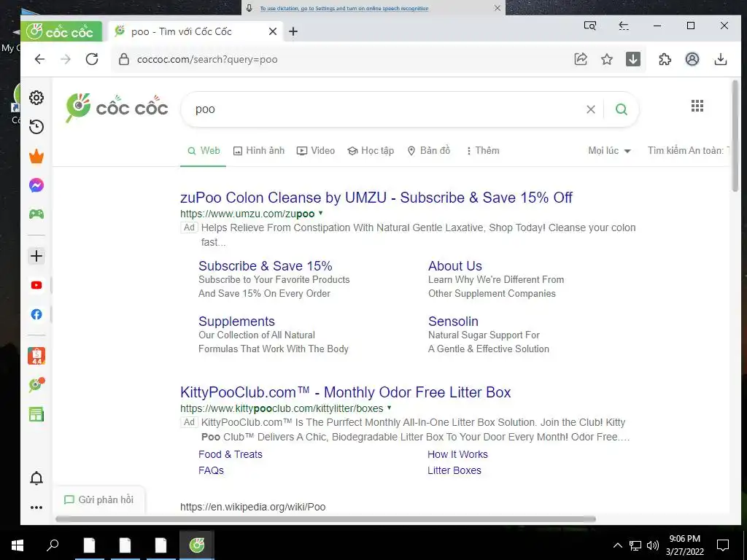Open the Subscribe & Save 15% sitelink
The image size is (747, 560).
[266, 265]
